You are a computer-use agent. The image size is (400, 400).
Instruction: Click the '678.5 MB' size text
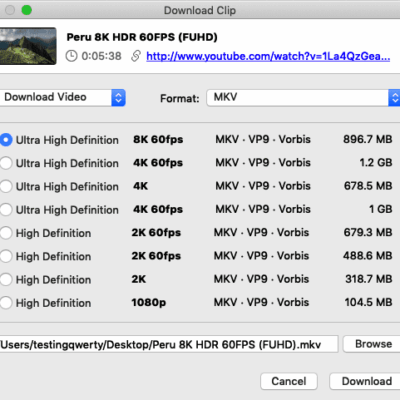[368, 186]
